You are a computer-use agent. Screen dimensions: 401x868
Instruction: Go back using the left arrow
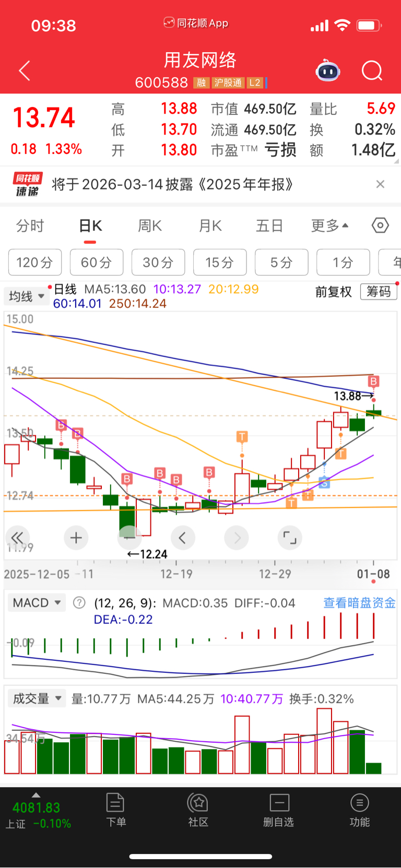(x=25, y=70)
